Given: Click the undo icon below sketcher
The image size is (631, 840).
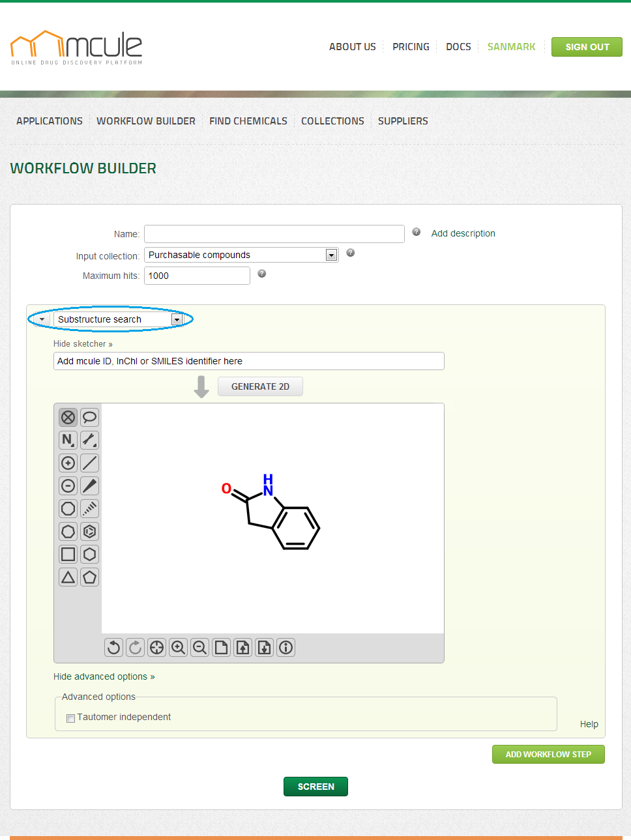Looking at the screenshot, I should point(113,647).
